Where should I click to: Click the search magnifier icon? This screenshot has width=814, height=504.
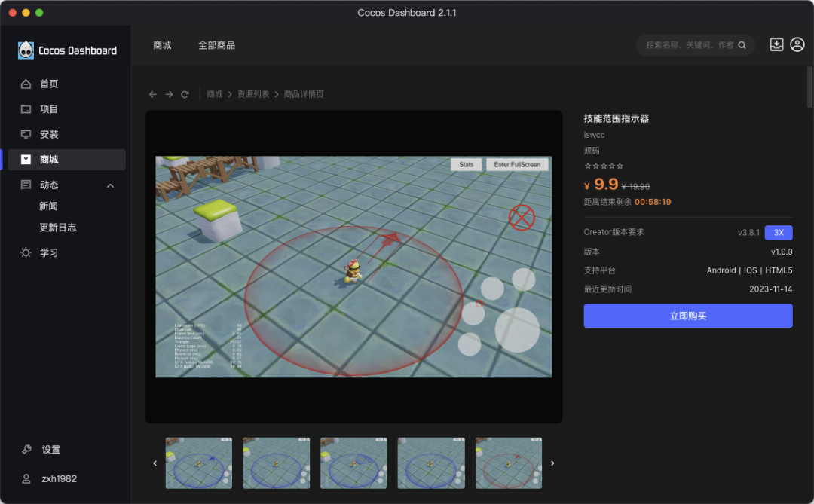742,45
